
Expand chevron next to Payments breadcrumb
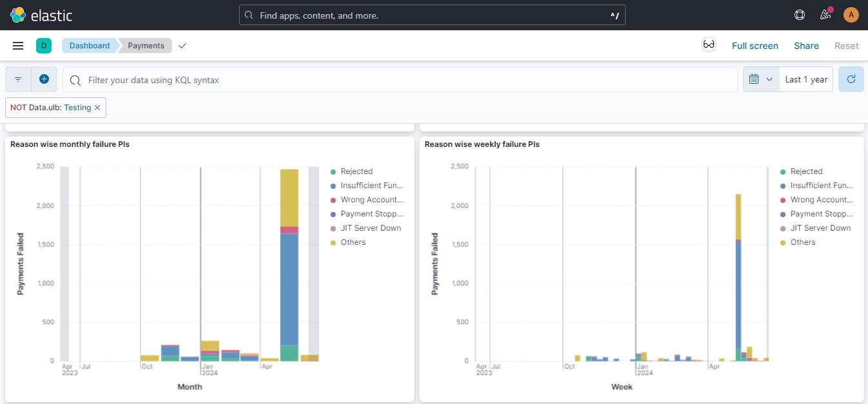click(182, 46)
